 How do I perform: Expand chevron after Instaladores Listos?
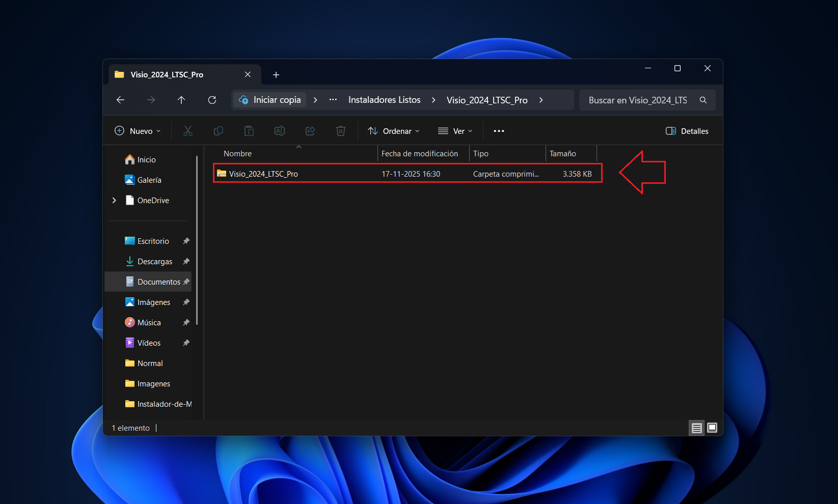(x=434, y=100)
